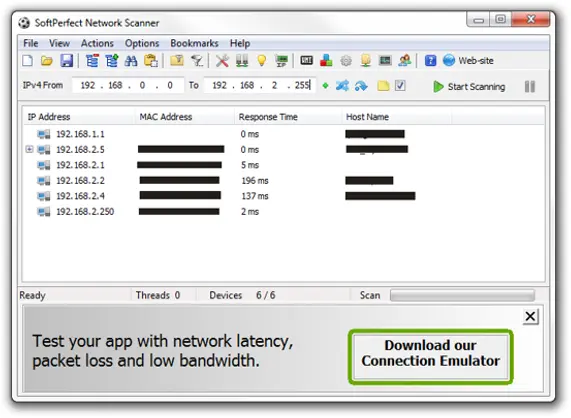571x418 pixels.
Task: Sort by MAC Address column header
Action: [184, 117]
